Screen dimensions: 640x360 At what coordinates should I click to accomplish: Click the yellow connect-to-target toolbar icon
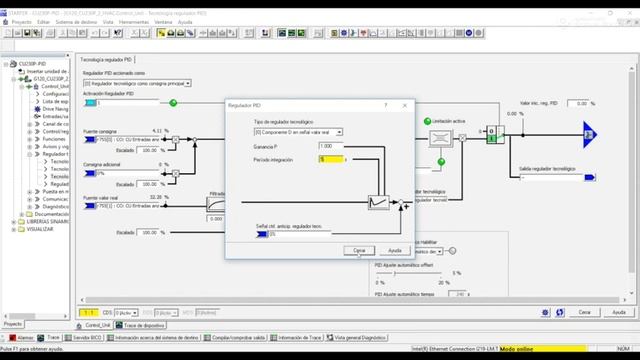tap(161, 33)
